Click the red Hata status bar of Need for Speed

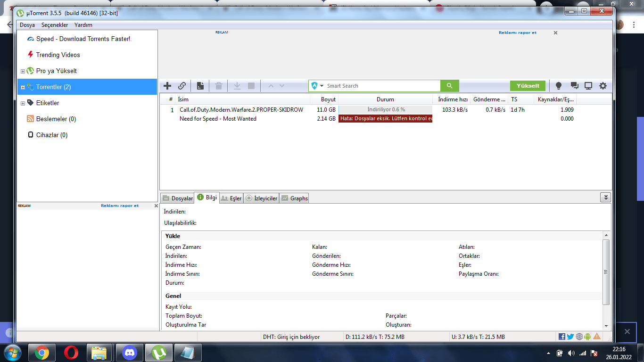coord(386,119)
